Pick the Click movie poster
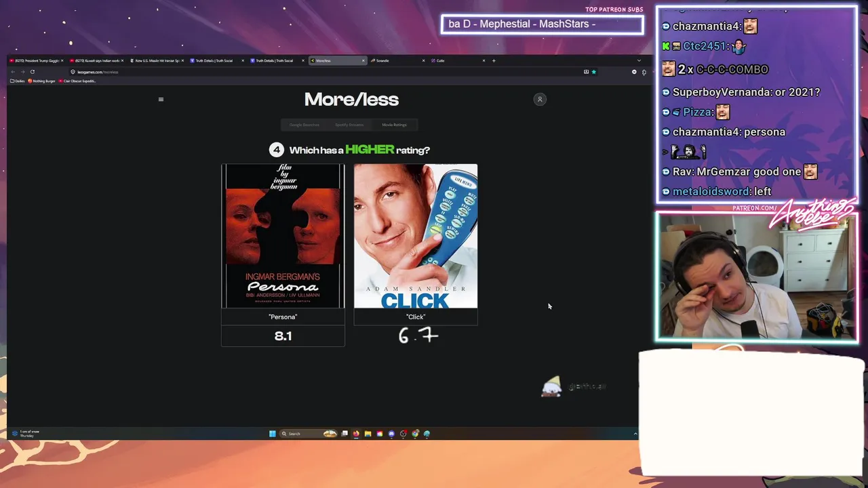Image resolution: width=868 pixels, height=488 pixels. click(x=416, y=236)
